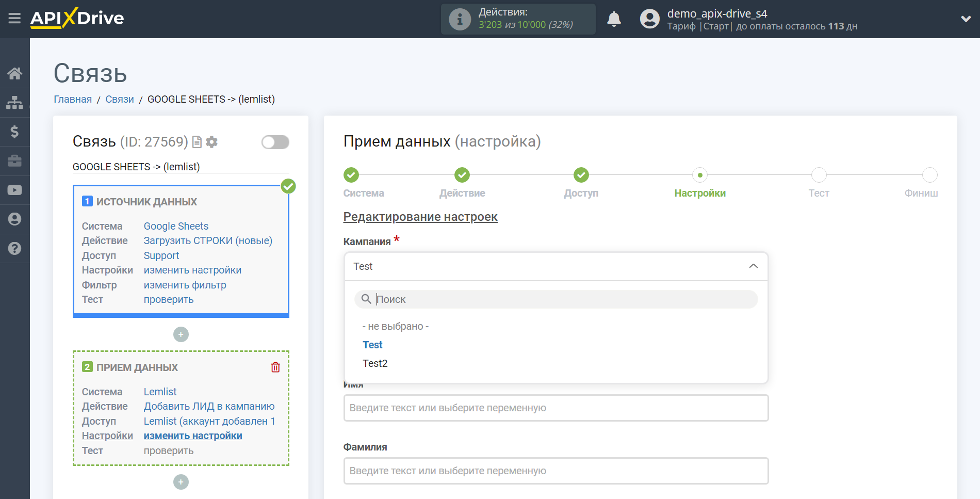This screenshot has width=980, height=499.
Task: Click the demo_apix-drive_s4 username
Action: point(717,13)
